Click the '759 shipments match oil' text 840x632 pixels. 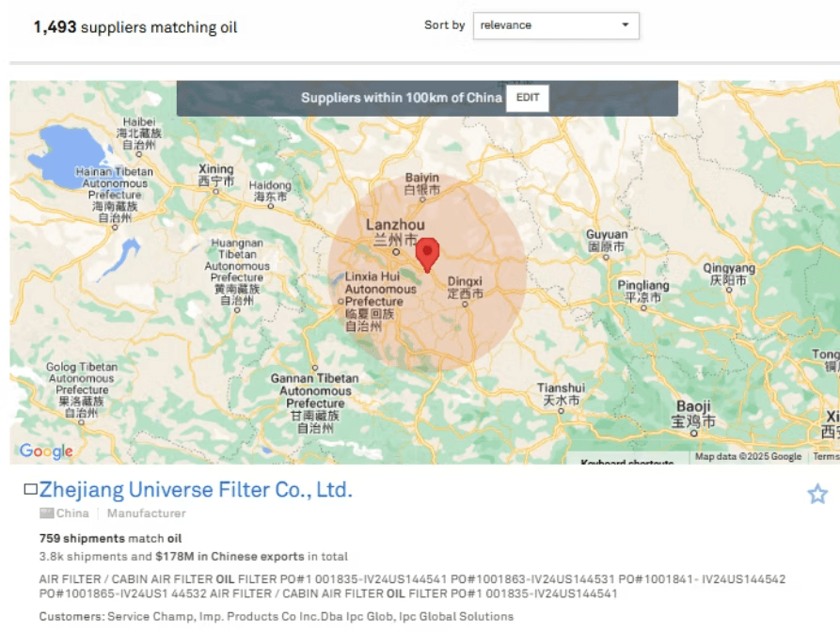pos(110,538)
